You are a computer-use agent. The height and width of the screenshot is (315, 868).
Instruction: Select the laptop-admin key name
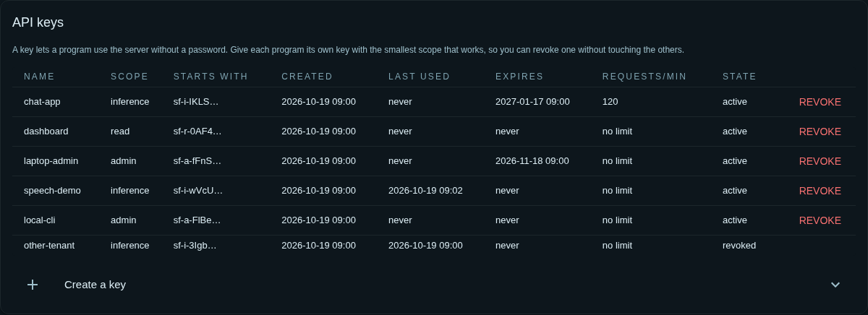pos(51,161)
